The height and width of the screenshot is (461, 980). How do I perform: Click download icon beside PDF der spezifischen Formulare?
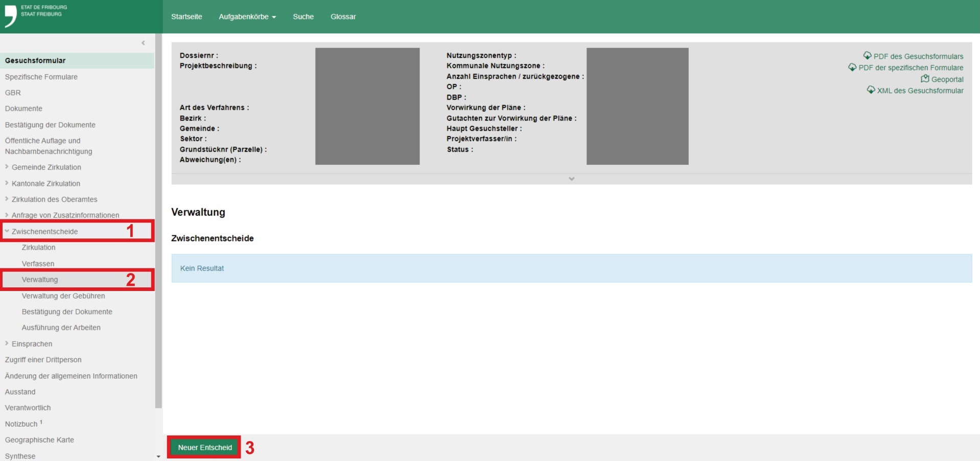tap(852, 67)
